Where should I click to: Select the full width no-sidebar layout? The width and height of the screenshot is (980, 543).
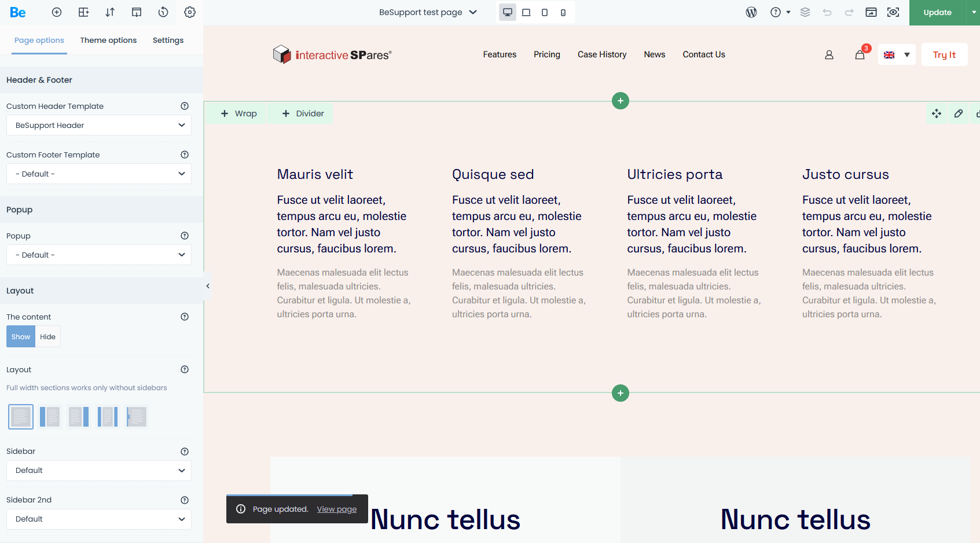21,417
